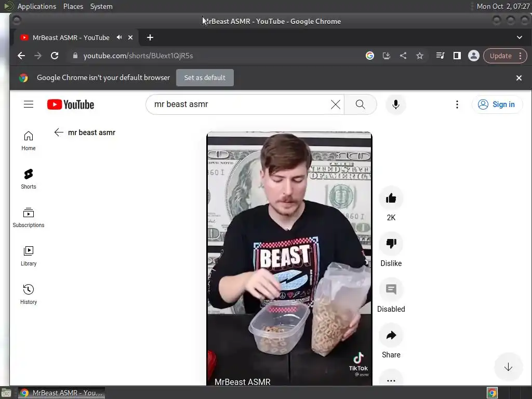Open the Chrome profile avatar

(474, 56)
